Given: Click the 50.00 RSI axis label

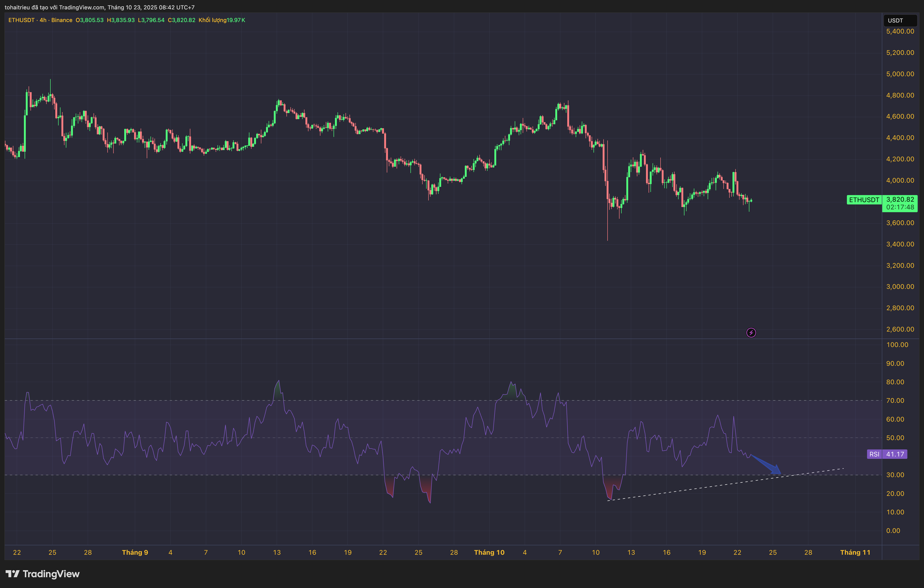Looking at the screenshot, I should 895,437.
